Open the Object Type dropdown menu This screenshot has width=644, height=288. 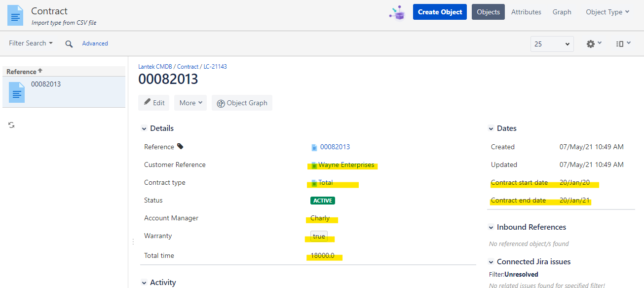pos(607,12)
